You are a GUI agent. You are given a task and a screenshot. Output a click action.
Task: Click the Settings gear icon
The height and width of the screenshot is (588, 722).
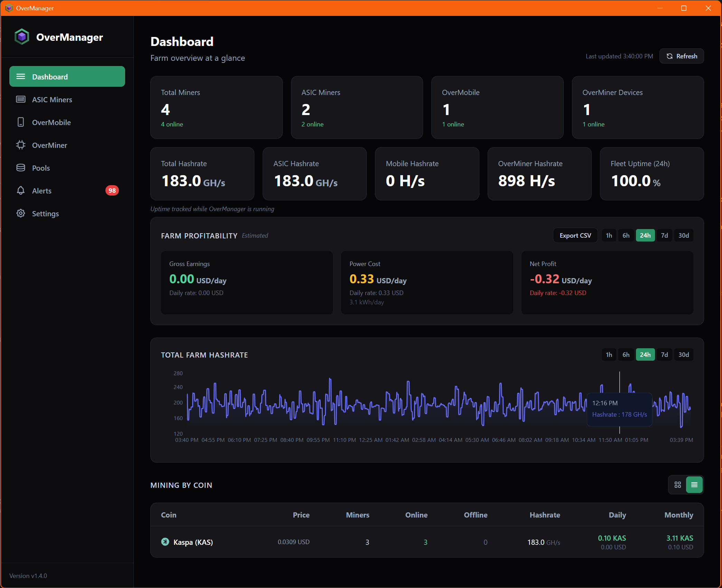tap(21, 214)
